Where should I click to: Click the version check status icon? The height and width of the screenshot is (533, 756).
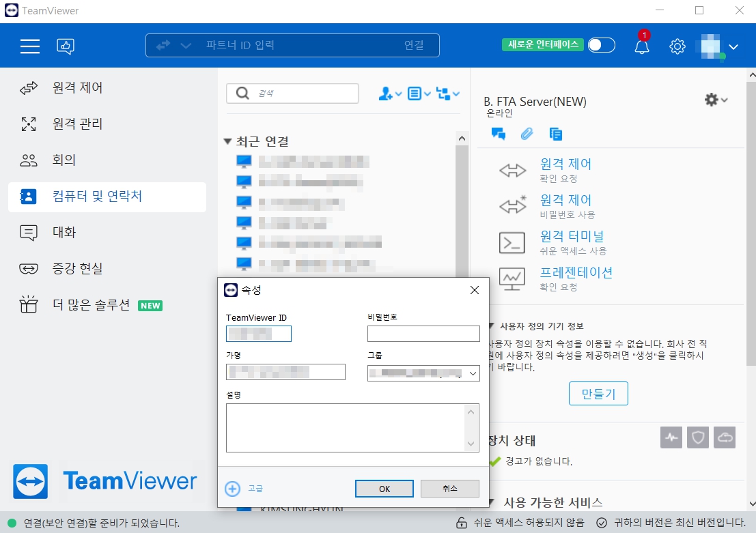coord(601,522)
